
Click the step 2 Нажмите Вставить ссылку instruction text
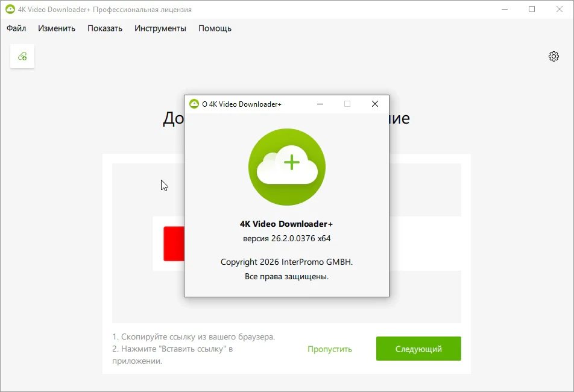(172, 355)
